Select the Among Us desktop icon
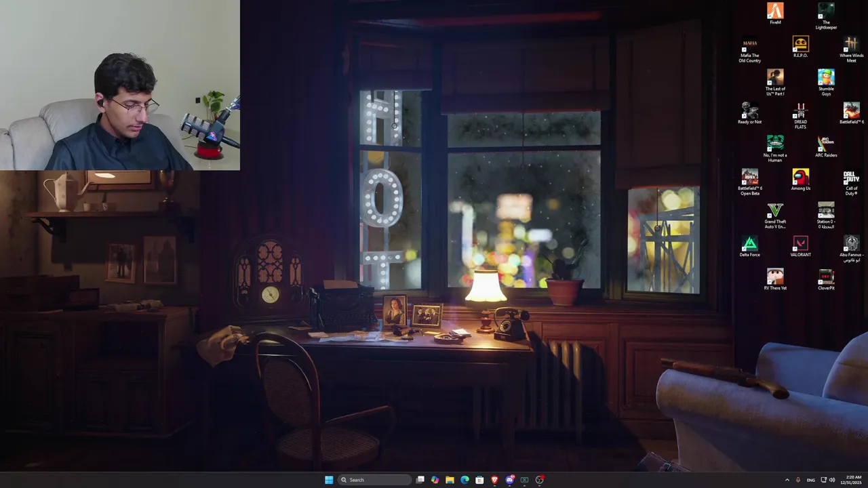The width and height of the screenshot is (868, 488). 800,180
